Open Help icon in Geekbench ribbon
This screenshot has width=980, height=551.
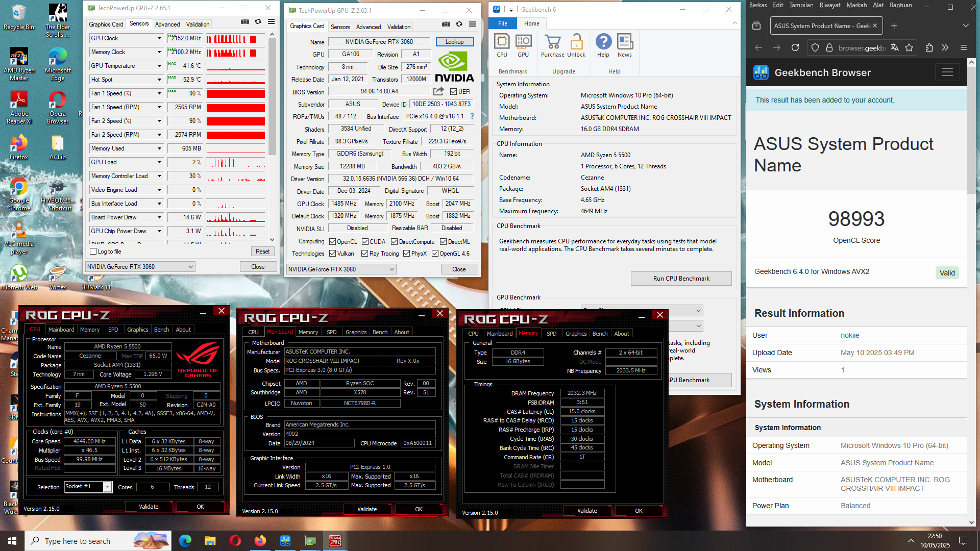pyautogui.click(x=603, y=45)
